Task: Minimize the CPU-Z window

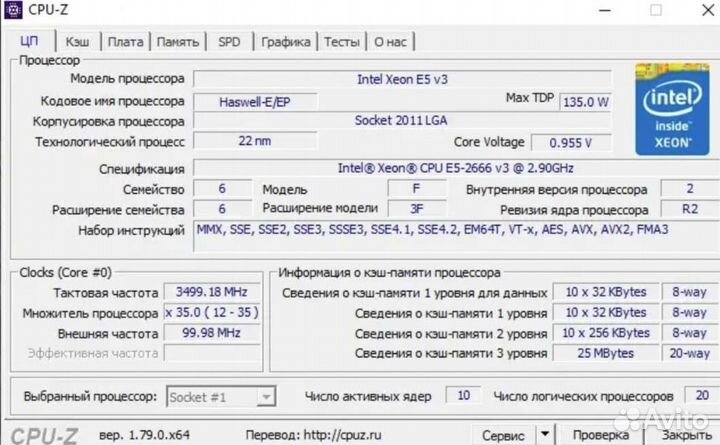Action: (605, 10)
